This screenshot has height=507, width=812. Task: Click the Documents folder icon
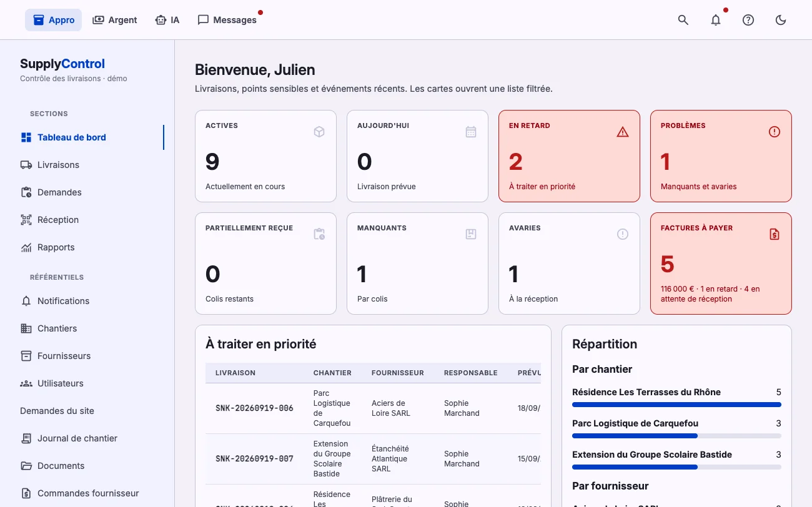(26, 466)
